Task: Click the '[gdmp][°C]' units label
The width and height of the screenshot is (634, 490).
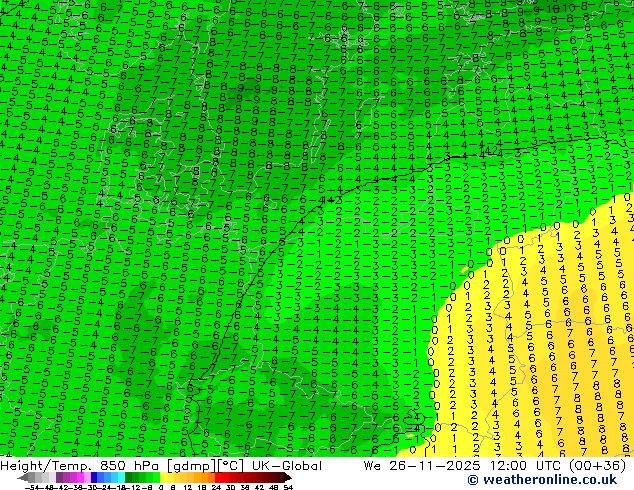Action: [205, 466]
